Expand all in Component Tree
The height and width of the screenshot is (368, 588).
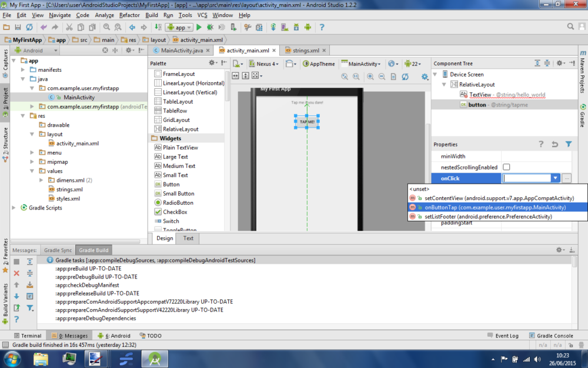(x=537, y=64)
